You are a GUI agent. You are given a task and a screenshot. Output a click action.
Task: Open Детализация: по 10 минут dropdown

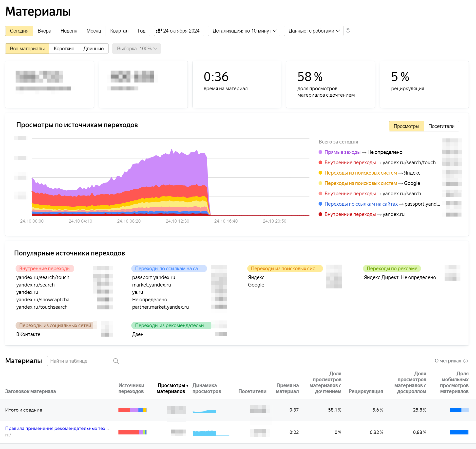(x=244, y=31)
